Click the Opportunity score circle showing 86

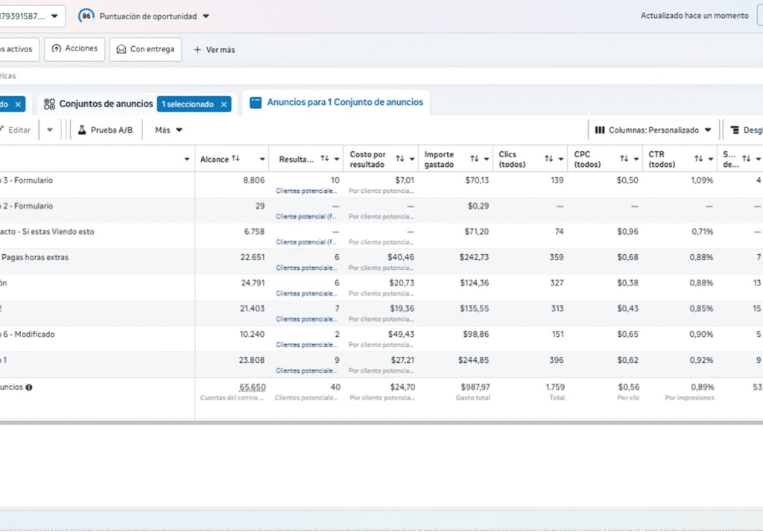[86, 16]
